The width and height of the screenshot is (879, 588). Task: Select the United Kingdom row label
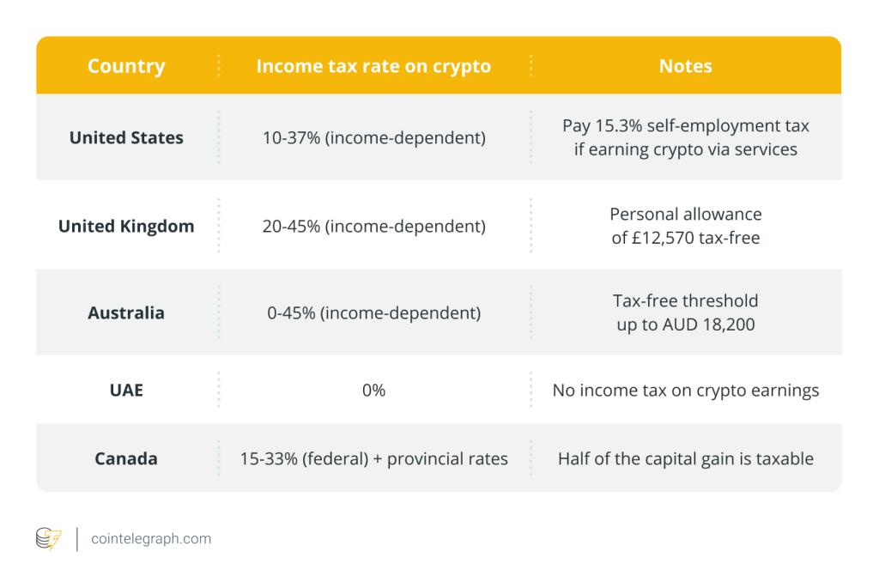tap(126, 227)
